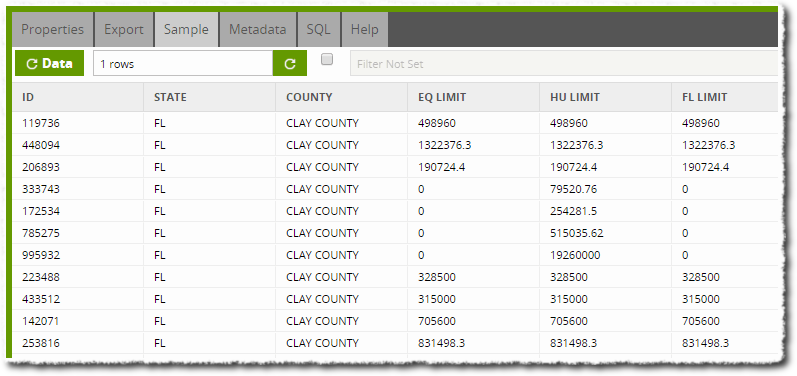Select ID cell 785275
The height and width of the screenshot is (376, 797).
point(41,233)
